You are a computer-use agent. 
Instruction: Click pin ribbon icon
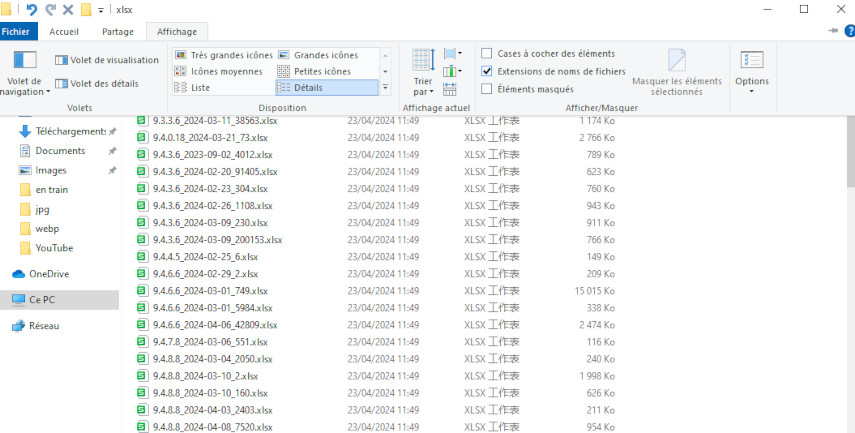click(833, 31)
